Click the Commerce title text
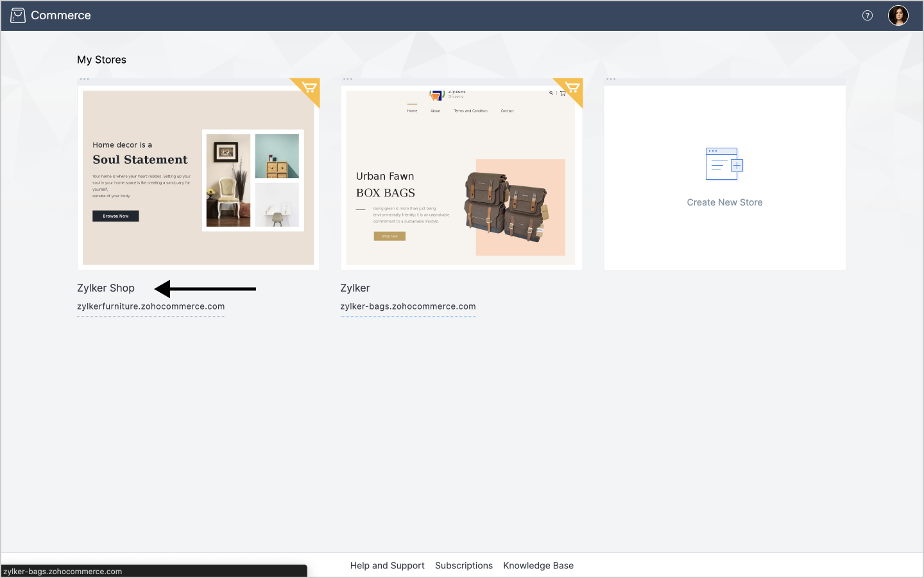This screenshot has width=924, height=578. [x=61, y=15]
